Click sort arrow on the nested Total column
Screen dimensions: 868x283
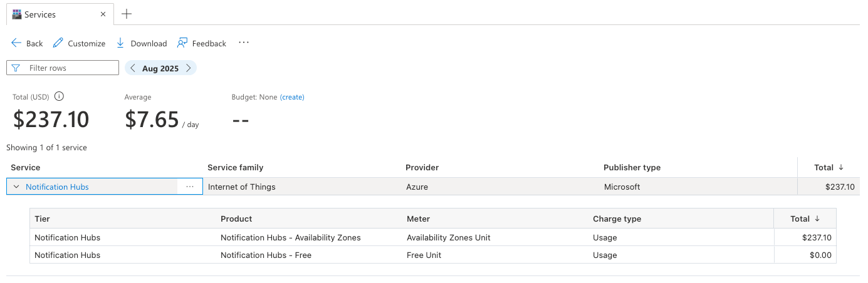point(817,219)
